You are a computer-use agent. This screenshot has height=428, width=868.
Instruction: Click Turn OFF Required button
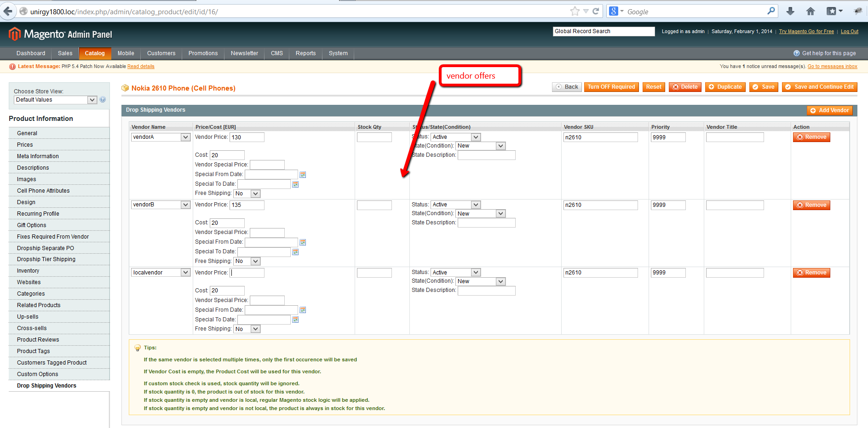[x=611, y=87]
